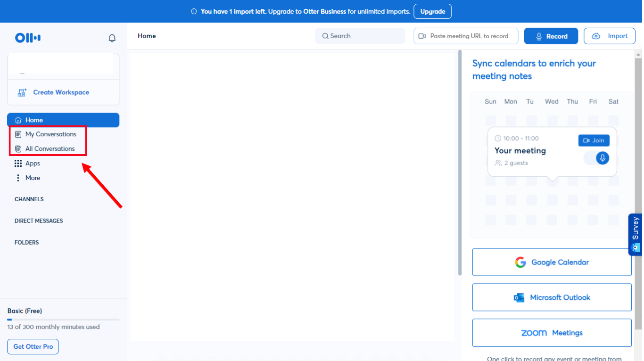Click the camera icon in URL field
The height and width of the screenshot is (361, 644).
point(422,36)
